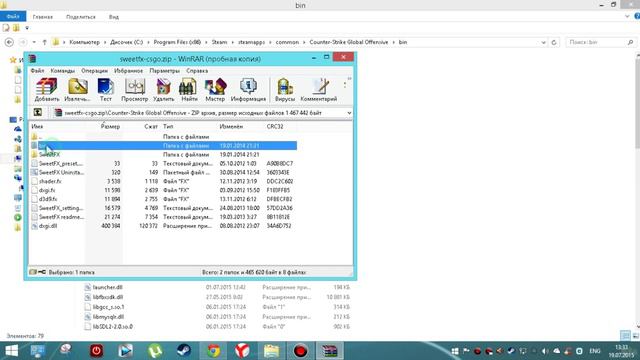Open Steam from the taskbar

click(x=184, y=351)
